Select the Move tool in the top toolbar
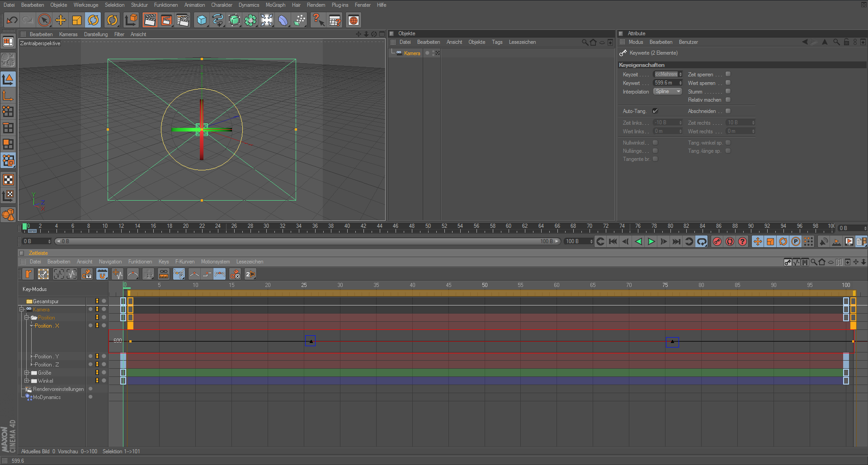 (x=61, y=20)
